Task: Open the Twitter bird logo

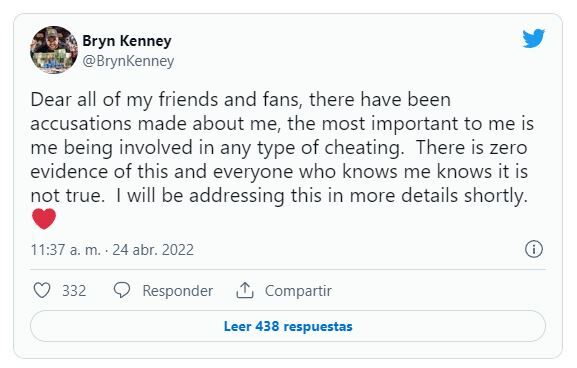Action: point(533,38)
